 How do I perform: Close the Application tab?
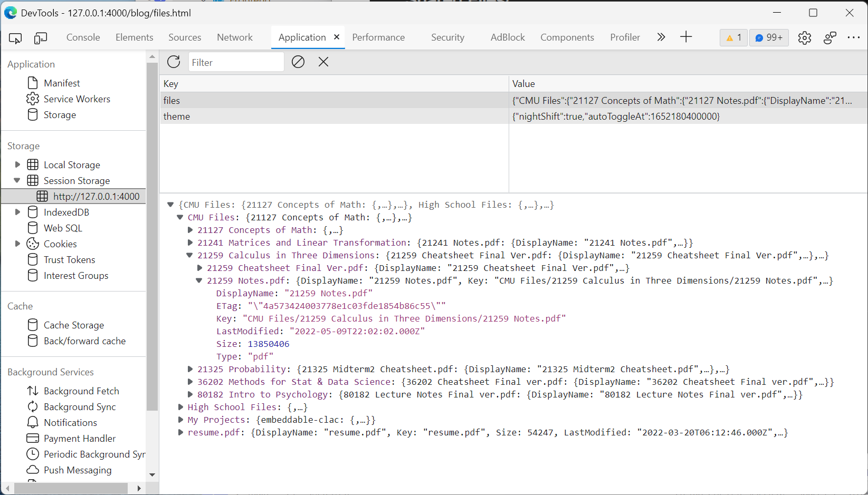tap(337, 37)
